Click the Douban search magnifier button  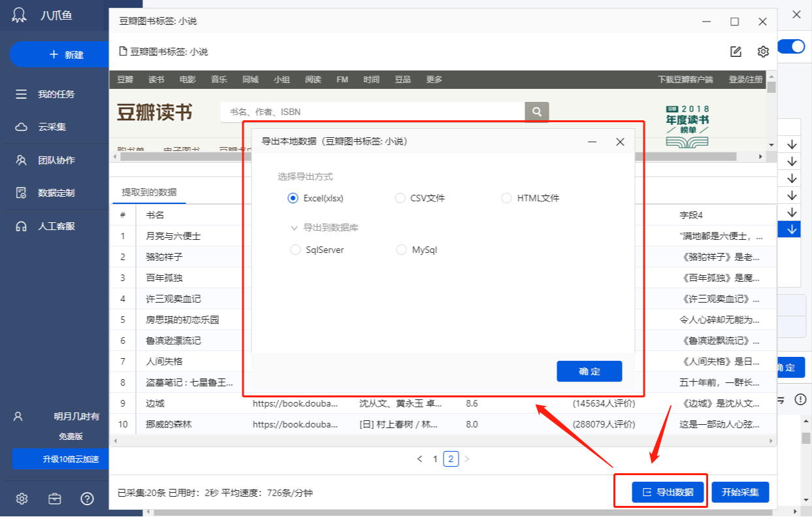coord(537,112)
